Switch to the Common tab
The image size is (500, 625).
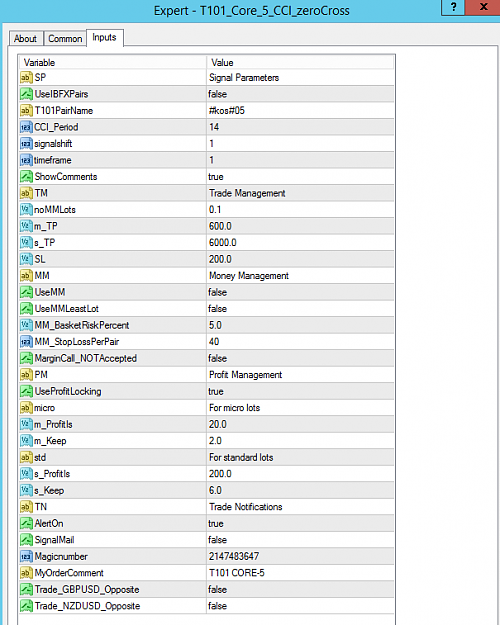[x=65, y=39]
